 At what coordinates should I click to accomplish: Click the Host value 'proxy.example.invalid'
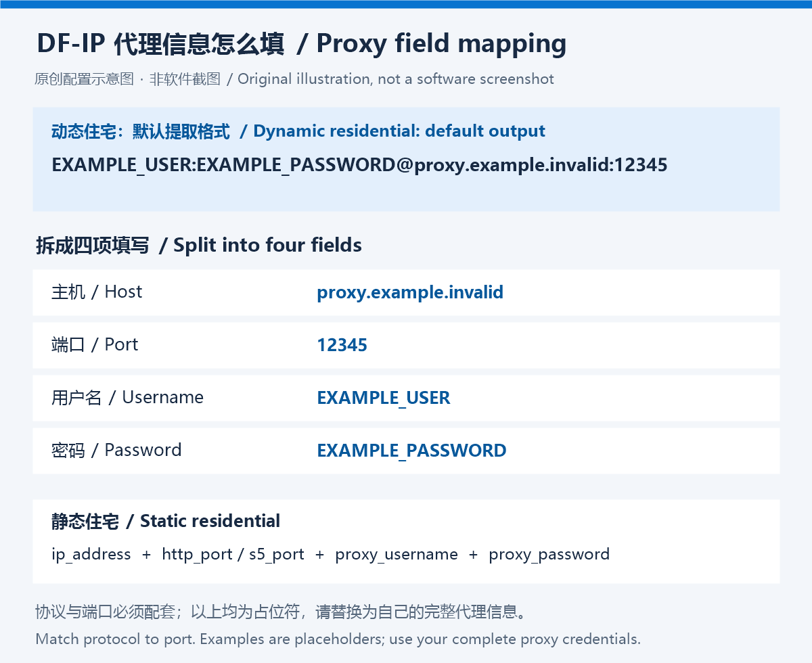click(410, 292)
